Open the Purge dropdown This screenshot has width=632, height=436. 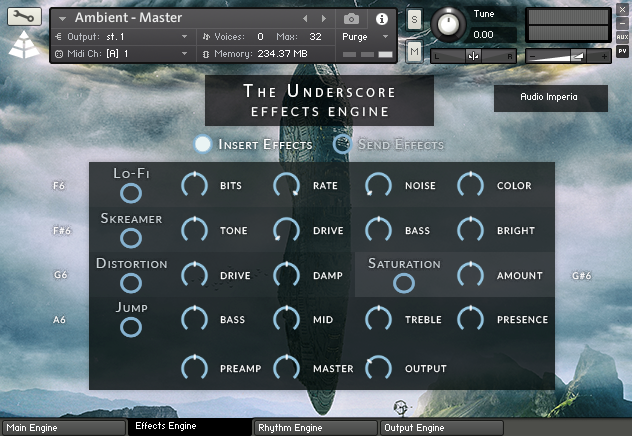(365, 37)
